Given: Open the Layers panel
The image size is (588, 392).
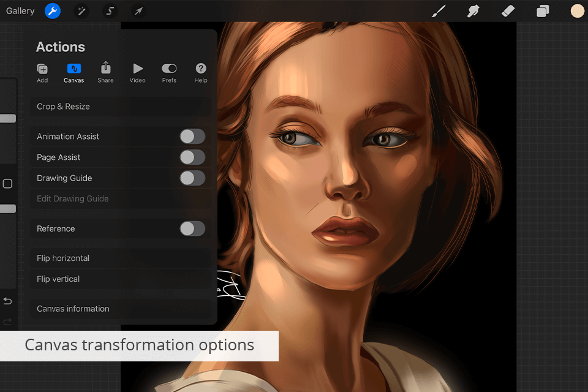Looking at the screenshot, I should click(543, 11).
